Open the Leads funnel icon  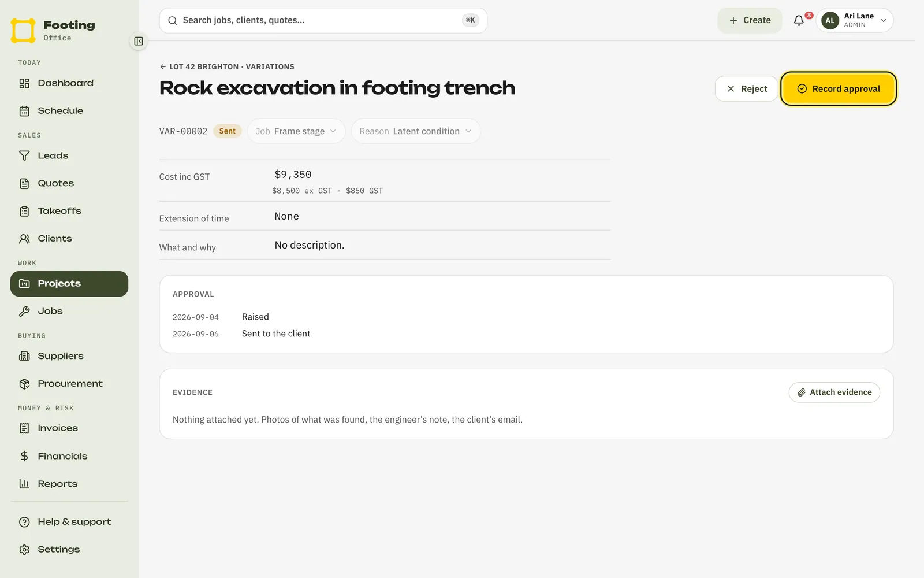pyautogui.click(x=24, y=155)
